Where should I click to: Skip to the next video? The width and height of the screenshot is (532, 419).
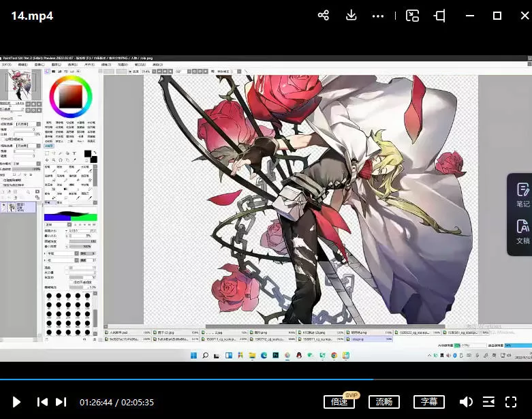pyautogui.click(x=61, y=402)
